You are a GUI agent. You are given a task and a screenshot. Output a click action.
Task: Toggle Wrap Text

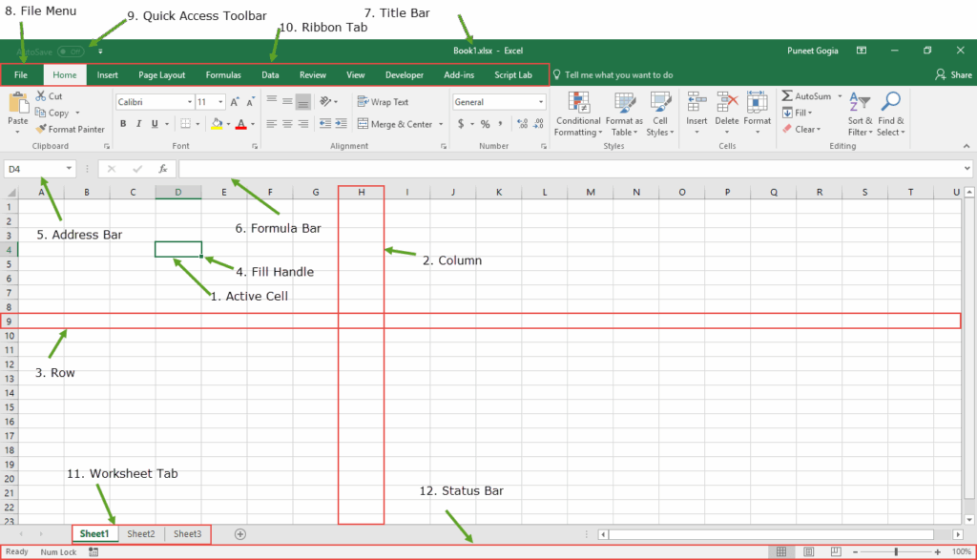pos(383,101)
